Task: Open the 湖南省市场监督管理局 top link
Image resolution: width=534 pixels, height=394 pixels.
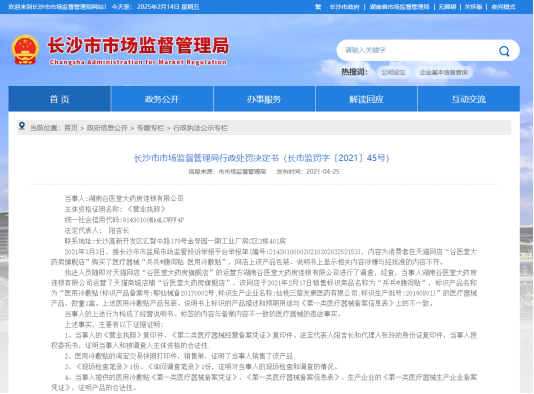Action: coord(399,7)
